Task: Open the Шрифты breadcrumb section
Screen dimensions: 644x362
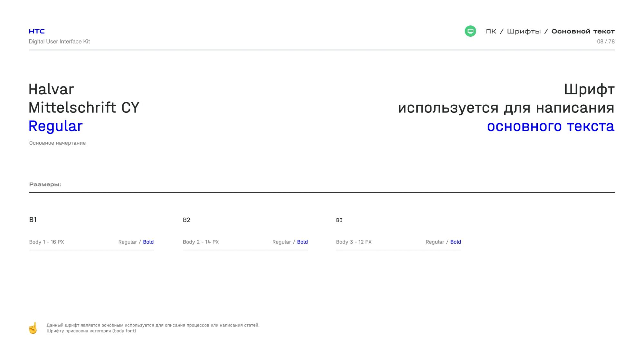Action: coord(524,32)
